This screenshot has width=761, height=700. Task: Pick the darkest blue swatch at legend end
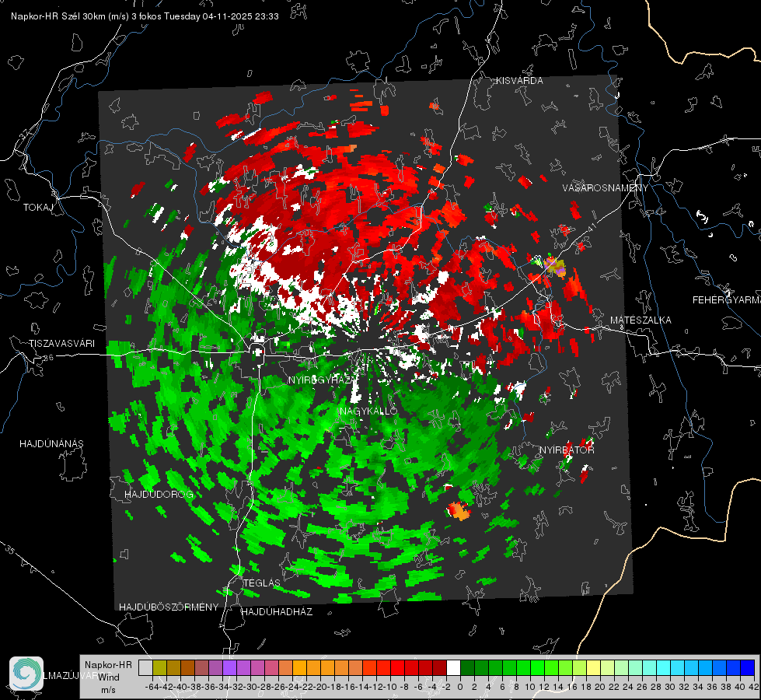coord(748,667)
